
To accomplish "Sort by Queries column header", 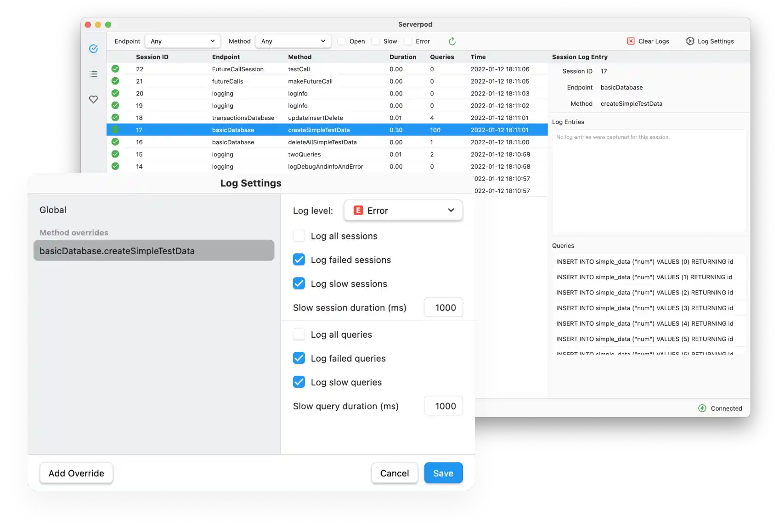I will [442, 57].
